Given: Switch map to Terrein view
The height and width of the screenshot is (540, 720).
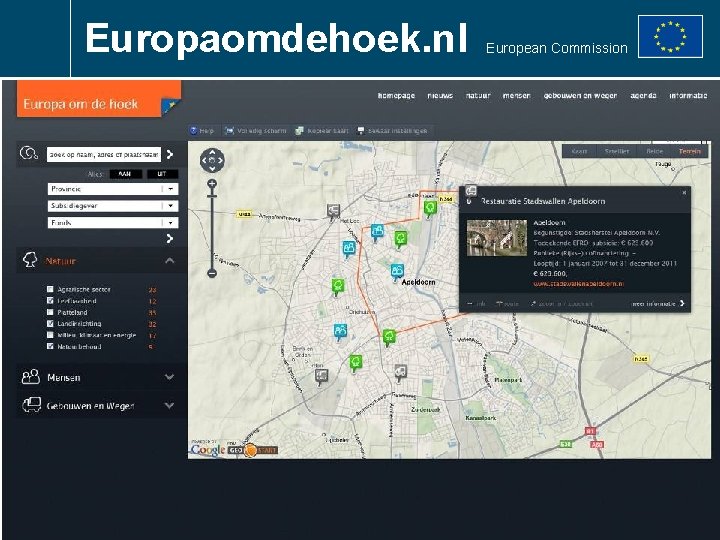Looking at the screenshot, I should click(690, 151).
